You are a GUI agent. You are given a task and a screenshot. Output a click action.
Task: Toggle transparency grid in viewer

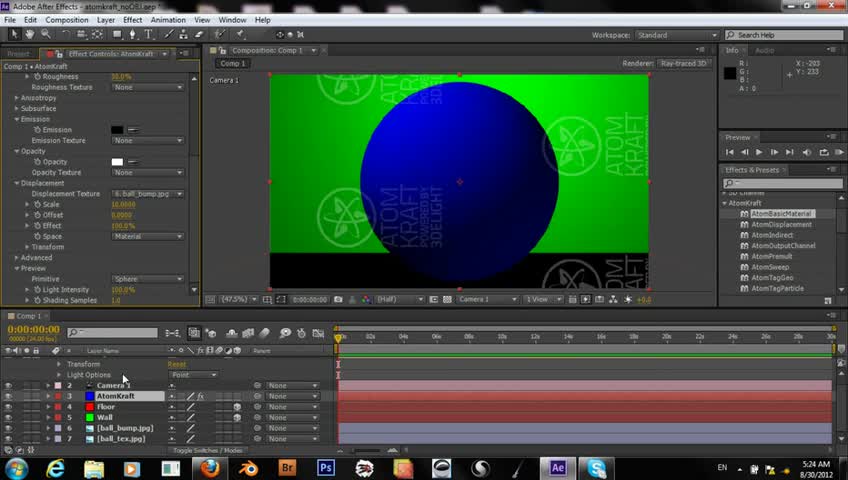447,299
